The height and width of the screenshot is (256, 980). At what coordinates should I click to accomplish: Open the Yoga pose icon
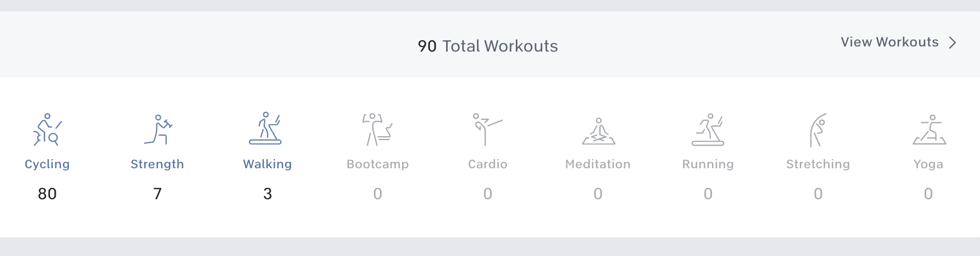coord(929,130)
